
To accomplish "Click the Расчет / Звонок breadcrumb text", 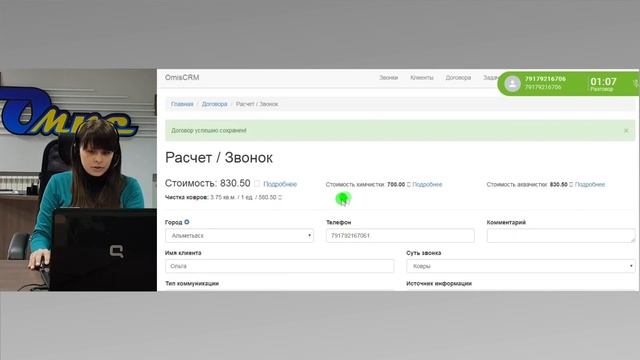I will tap(257, 104).
